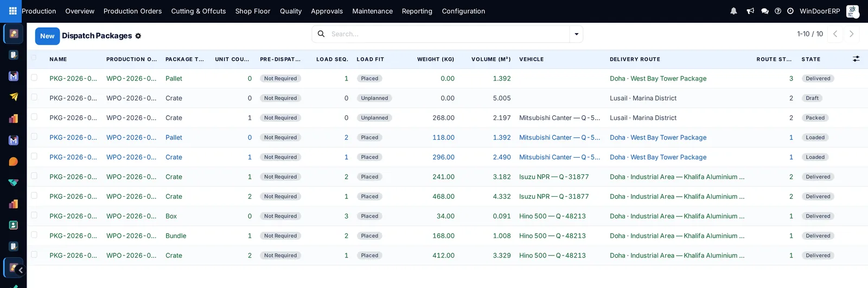Click the Search input field

click(x=449, y=34)
